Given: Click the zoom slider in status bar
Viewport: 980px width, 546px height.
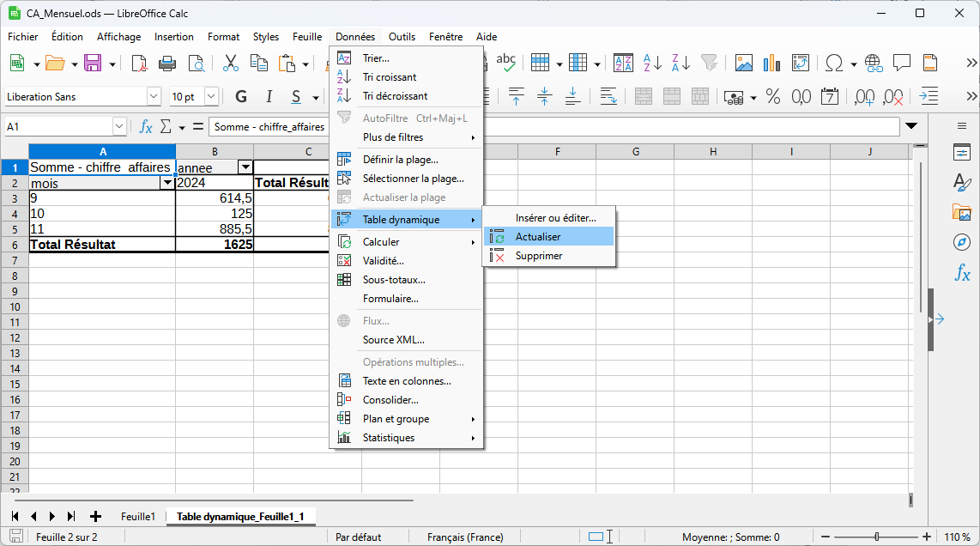Looking at the screenshot, I should [x=876, y=537].
